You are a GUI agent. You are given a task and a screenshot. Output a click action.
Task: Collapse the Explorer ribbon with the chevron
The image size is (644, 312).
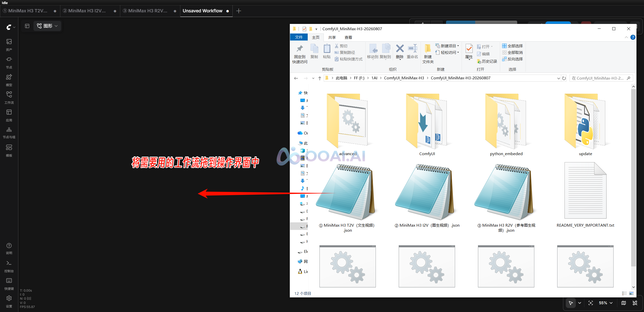[626, 37]
